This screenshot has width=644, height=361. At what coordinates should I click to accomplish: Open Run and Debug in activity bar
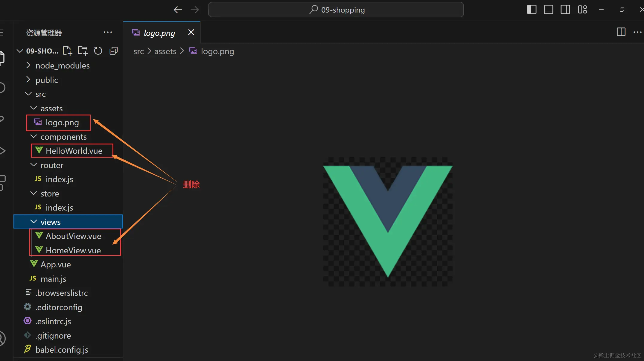(2, 151)
